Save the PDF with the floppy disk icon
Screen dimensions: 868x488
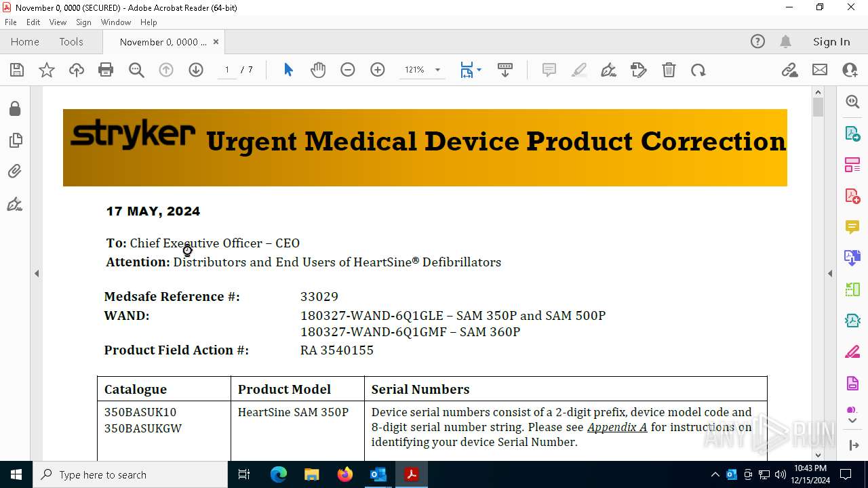[x=17, y=70]
